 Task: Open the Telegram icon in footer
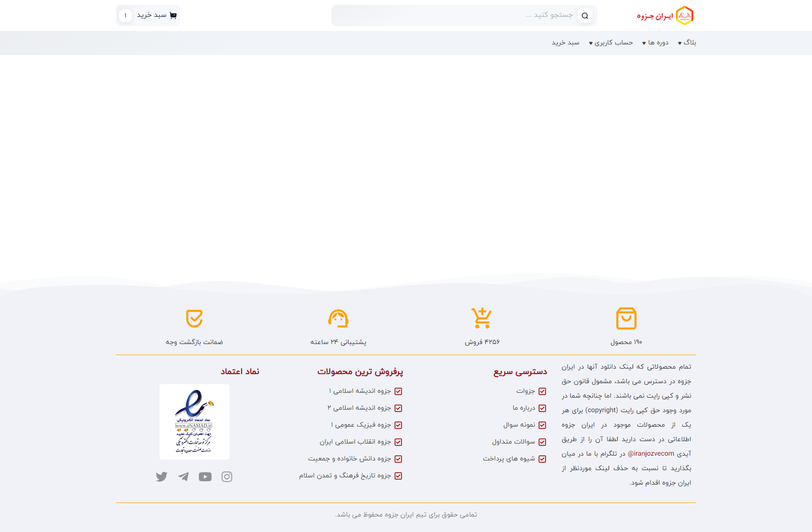point(183,477)
